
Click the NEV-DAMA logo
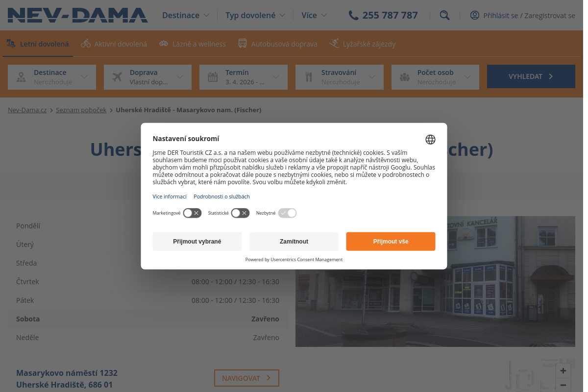77,15
